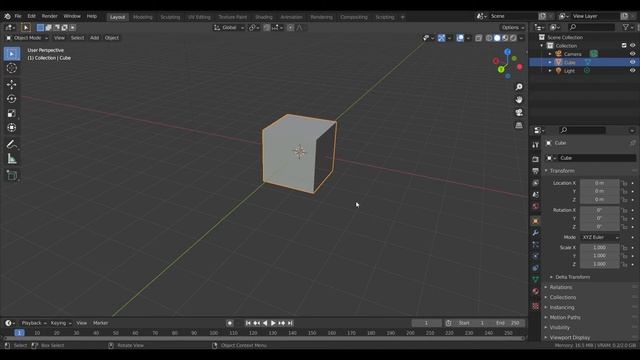Open the Playback dropdown in the timeline
The width and height of the screenshot is (640, 360).
point(34,323)
